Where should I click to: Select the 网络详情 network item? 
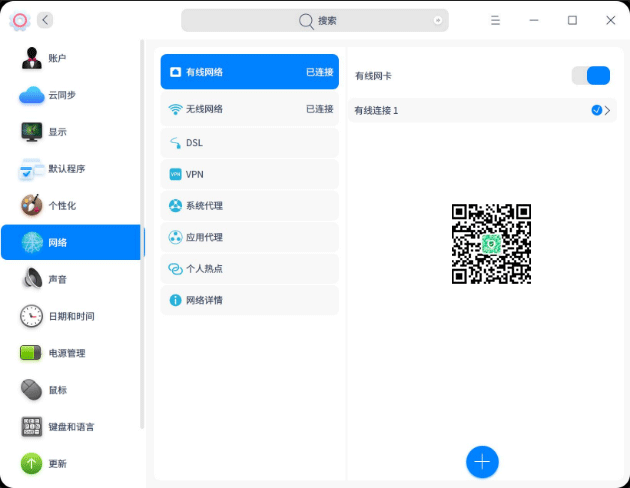[250, 300]
